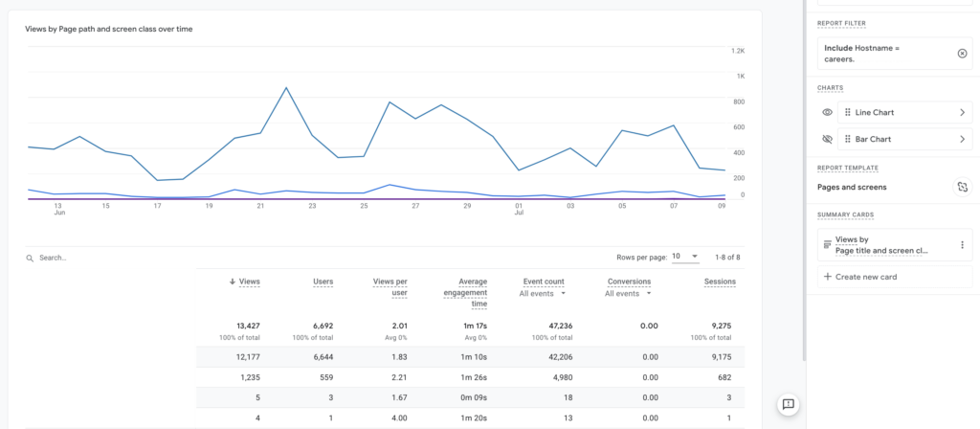Expand Line Chart settings arrow
980x429 pixels.
tap(962, 113)
